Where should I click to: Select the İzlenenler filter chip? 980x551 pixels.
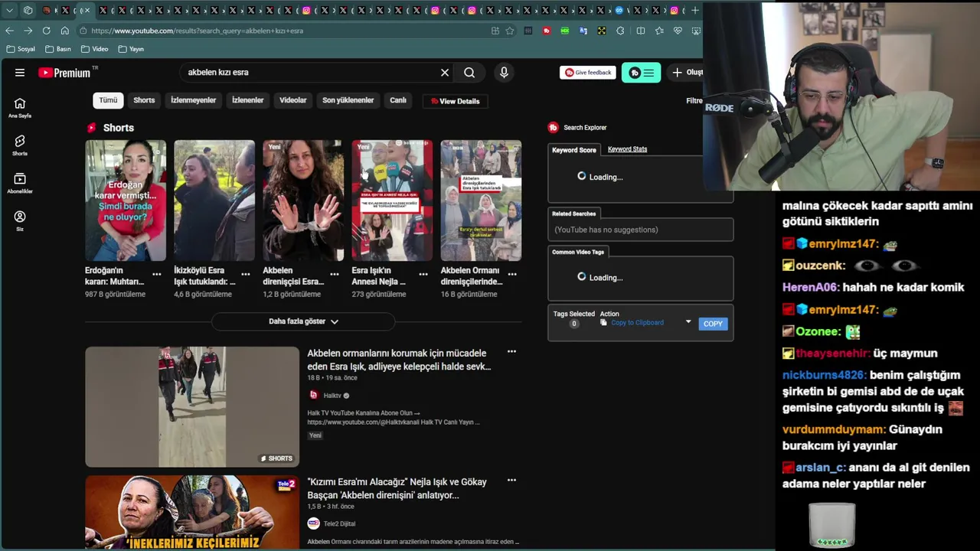248,100
